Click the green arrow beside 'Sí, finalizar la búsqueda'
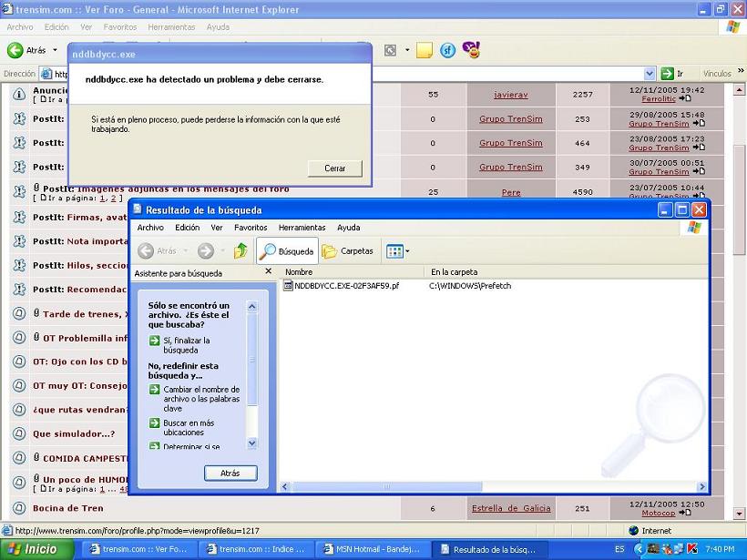This screenshot has height=560, width=747. (x=154, y=341)
